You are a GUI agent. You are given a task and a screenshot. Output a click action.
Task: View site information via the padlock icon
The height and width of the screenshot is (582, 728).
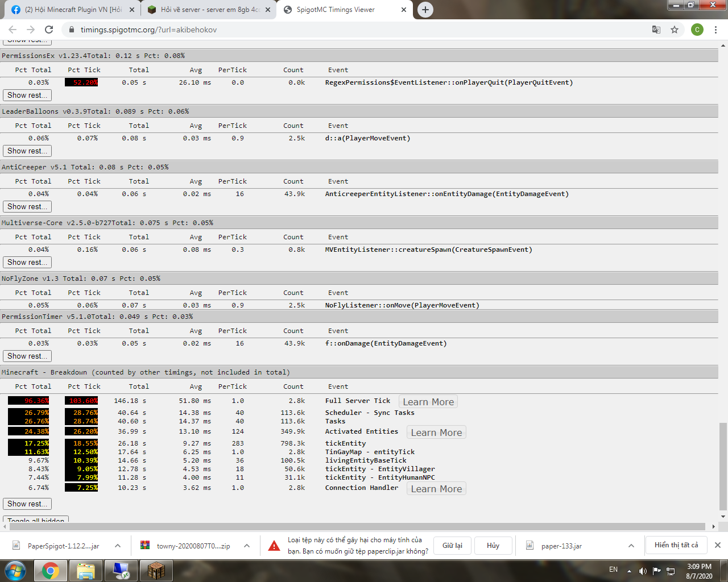(x=71, y=30)
